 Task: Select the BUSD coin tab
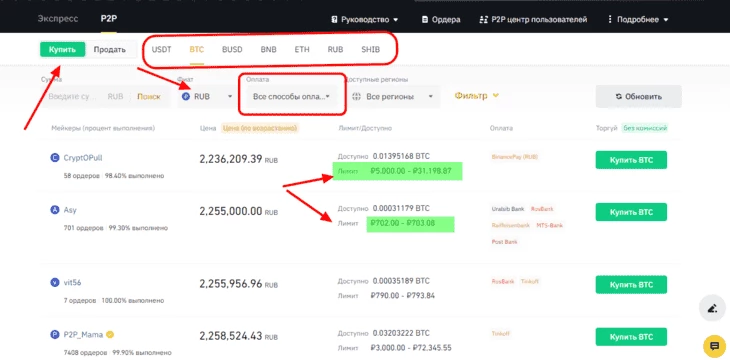232,49
